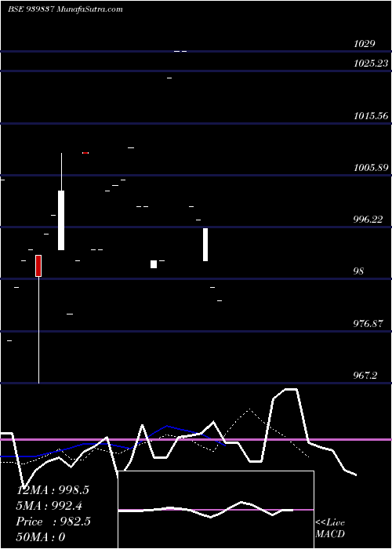Click the 5MA : 992.4 readout
The image size is (392, 549).
pos(51,506)
